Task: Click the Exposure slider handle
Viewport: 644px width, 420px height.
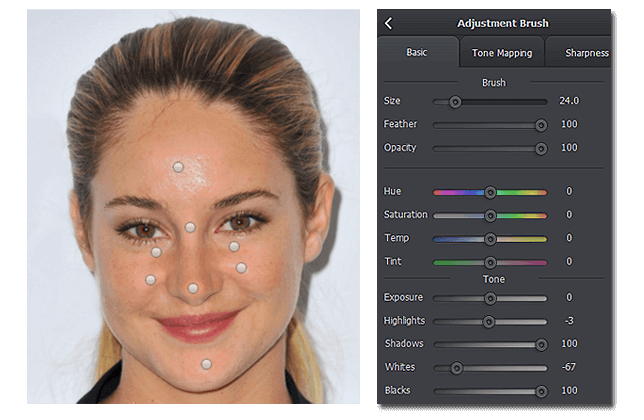Action: pyautogui.click(x=490, y=298)
